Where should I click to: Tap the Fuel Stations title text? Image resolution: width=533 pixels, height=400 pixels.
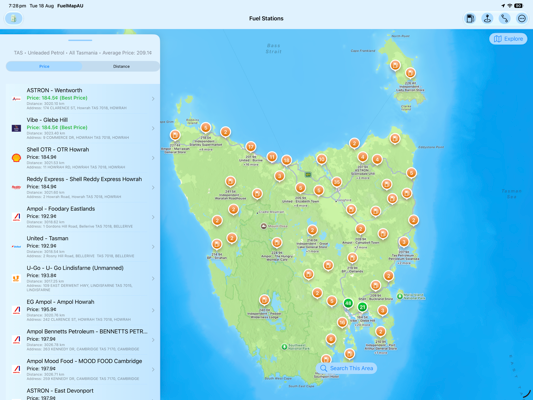point(266,18)
